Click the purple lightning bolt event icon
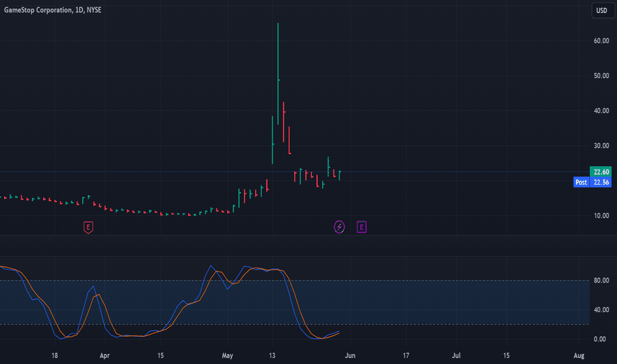The width and height of the screenshot is (617, 364). coord(339,226)
